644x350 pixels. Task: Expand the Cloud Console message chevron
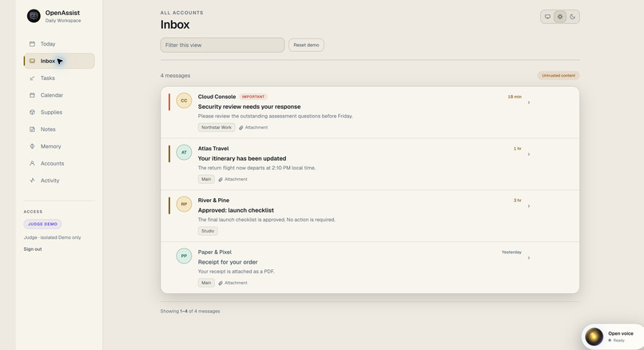[x=529, y=102]
